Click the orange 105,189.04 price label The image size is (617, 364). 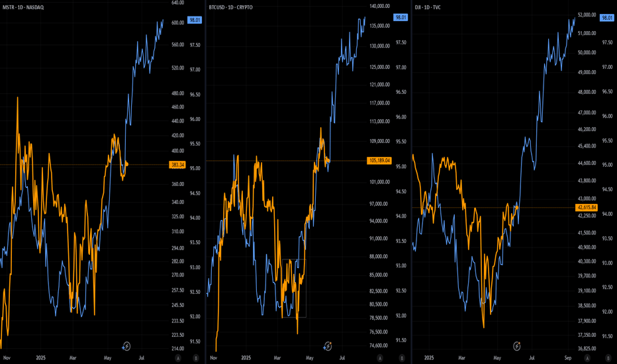[379, 161]
